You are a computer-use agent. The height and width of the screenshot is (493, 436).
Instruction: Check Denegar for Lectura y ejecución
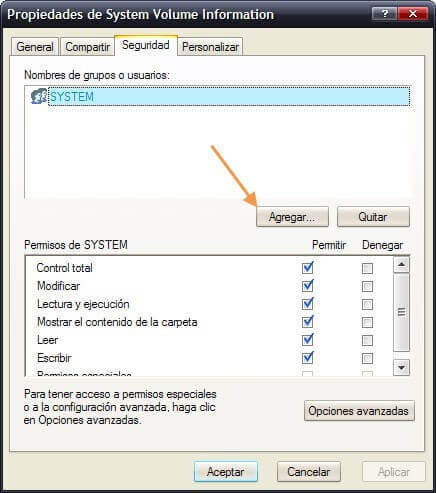click(367, 304)
